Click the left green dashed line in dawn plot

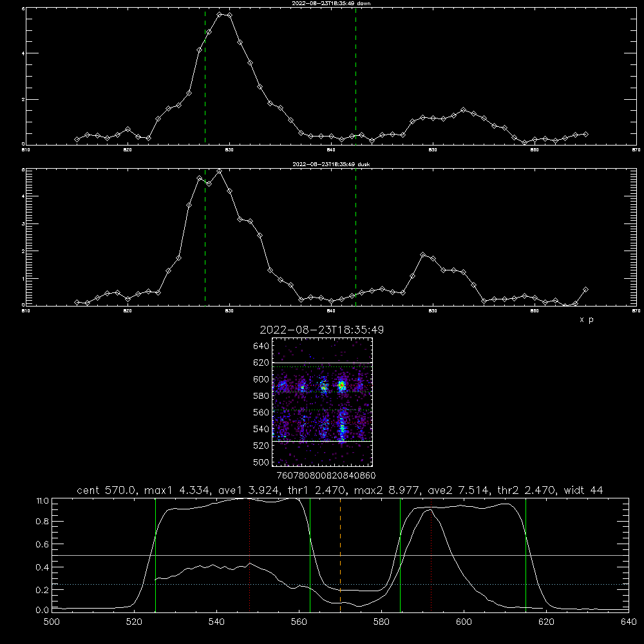[205, 77]
